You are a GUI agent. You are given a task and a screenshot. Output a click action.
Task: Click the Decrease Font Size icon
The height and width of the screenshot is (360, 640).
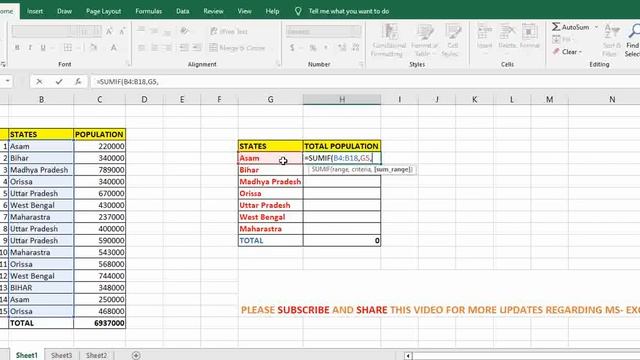122,31
